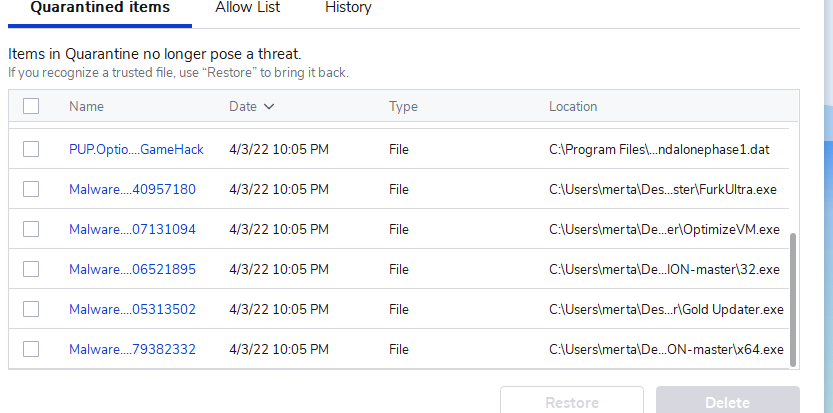Image resolution: width=833 pixels, height=413 pixels.
Task: Click the Date sort arrow
Action: [x=269, y=106]
